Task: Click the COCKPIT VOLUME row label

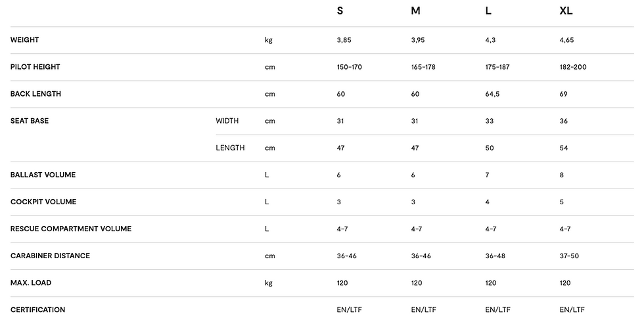Action: pos(43,202)
